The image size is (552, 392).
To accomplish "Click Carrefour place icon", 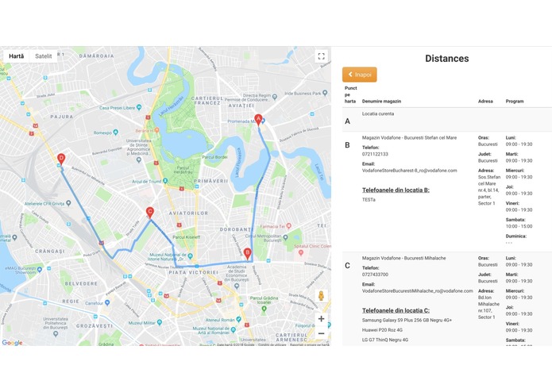I will pos(107,302).
